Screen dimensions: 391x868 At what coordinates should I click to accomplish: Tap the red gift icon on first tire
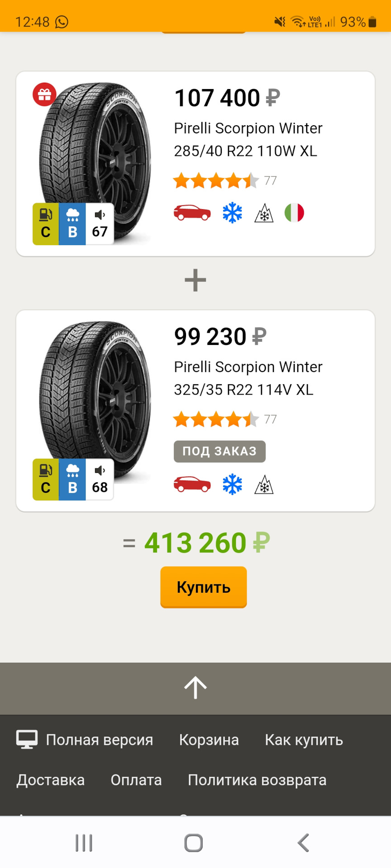coord(44,94)
